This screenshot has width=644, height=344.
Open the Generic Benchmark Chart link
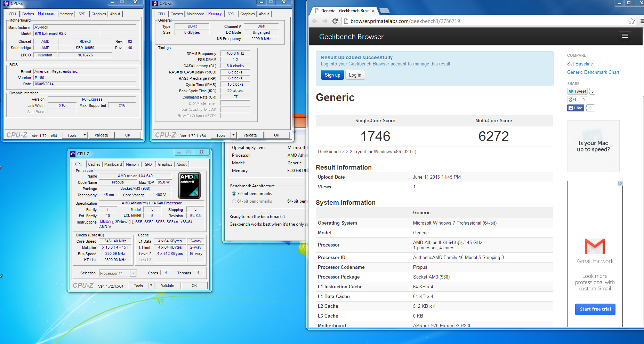point(593,72)
